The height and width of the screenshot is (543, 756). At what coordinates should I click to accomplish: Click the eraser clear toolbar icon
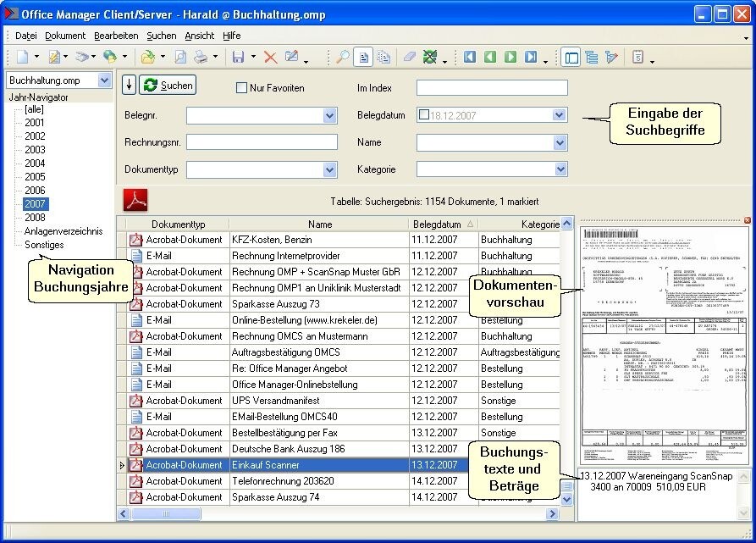(x=410, y=57)
